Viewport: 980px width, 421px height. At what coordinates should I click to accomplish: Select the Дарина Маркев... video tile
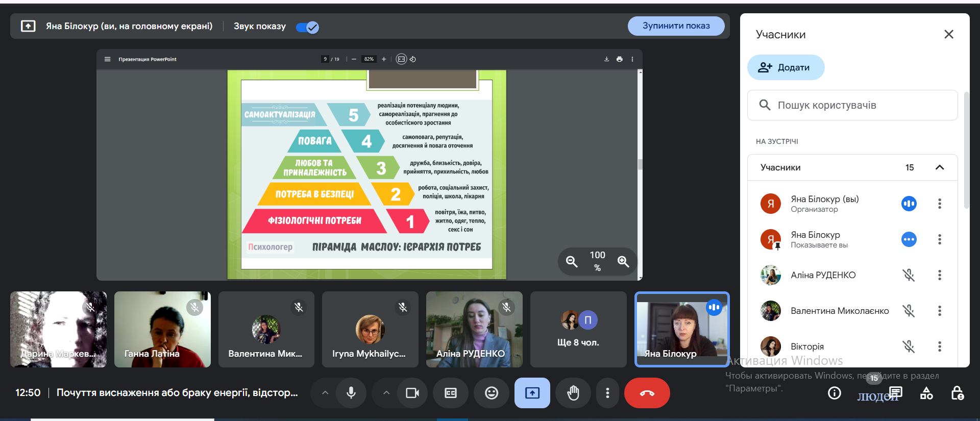pyautogui.click(x=59, y=329)
